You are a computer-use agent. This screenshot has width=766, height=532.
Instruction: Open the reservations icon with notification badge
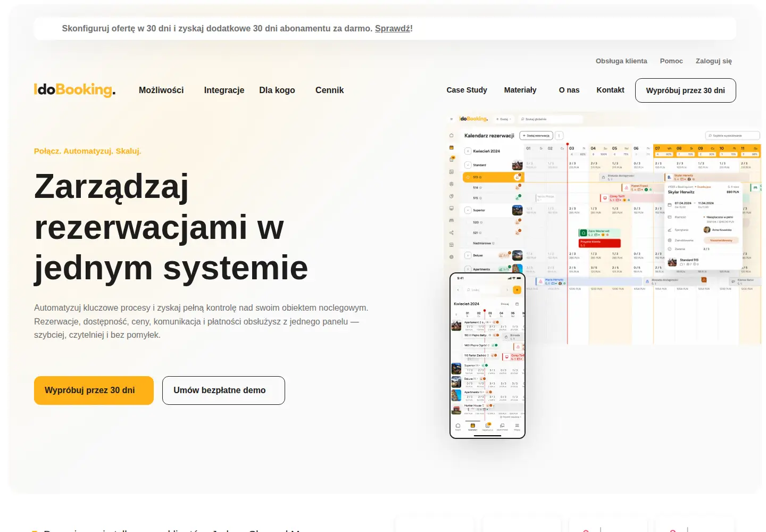(x=452, y=159)
